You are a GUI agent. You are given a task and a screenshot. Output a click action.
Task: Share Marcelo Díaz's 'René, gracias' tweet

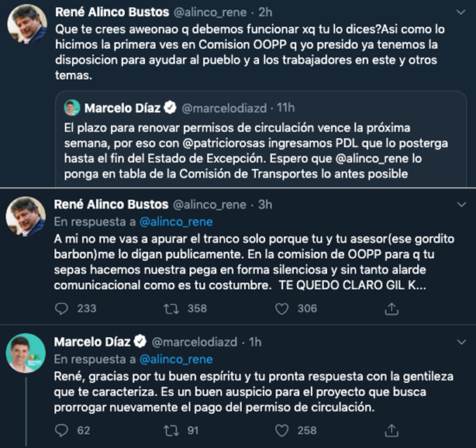click(x=391, y=429)
